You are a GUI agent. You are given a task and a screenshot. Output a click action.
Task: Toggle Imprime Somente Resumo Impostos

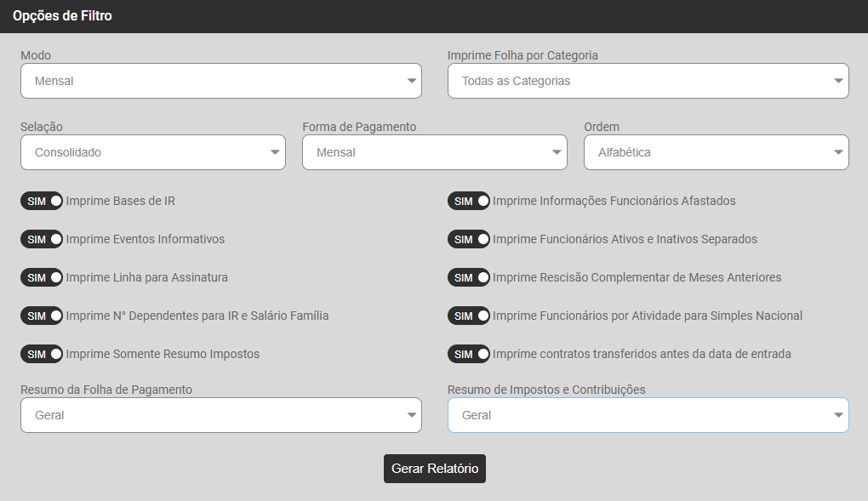pyautogui.click(x=42, y=354)
